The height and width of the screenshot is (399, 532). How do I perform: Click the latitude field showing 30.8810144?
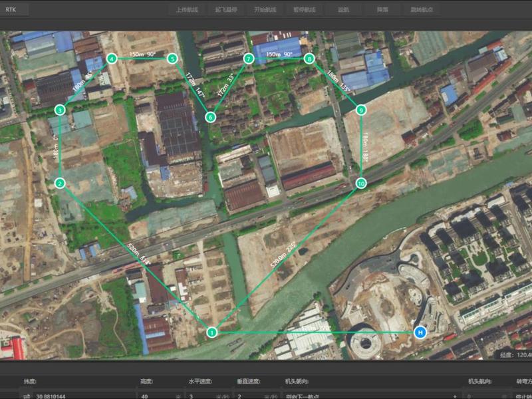85,396
